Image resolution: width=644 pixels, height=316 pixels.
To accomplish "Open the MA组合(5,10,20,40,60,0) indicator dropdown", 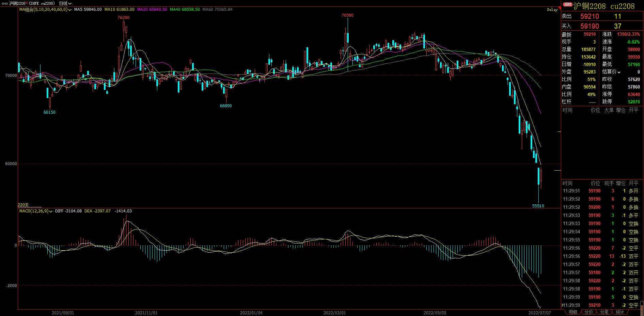I will 45,10.
